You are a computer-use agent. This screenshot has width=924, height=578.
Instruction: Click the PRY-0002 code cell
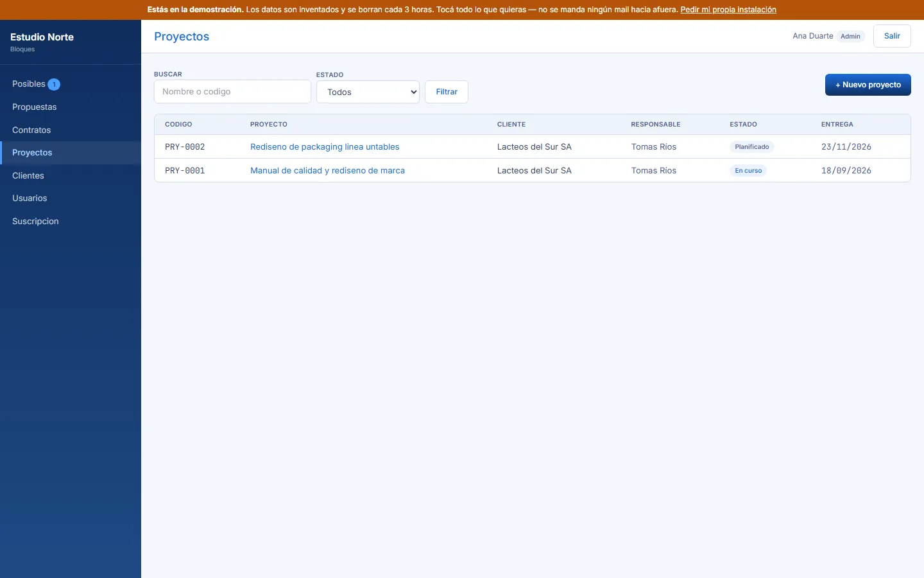coord(185,147)
